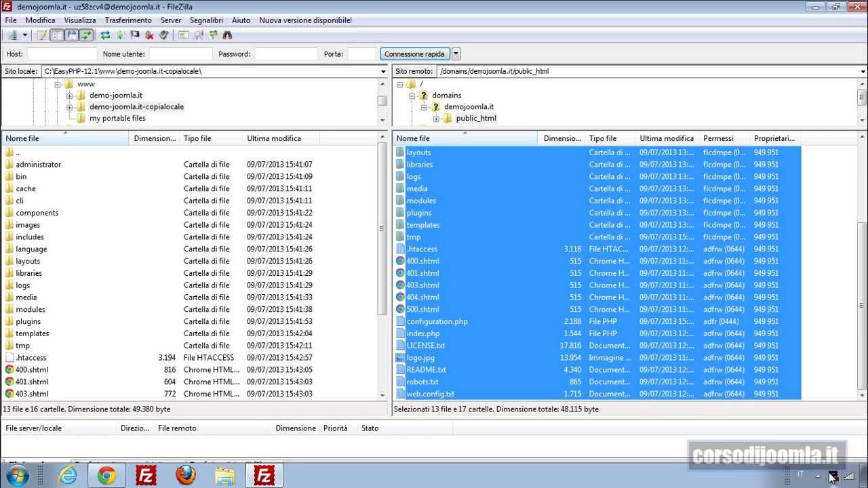Open the directory listing filters dialog icon
Image resolution: width=868 pixels, height=488 pixels.
pyautogui.click(x=183, y=35)
